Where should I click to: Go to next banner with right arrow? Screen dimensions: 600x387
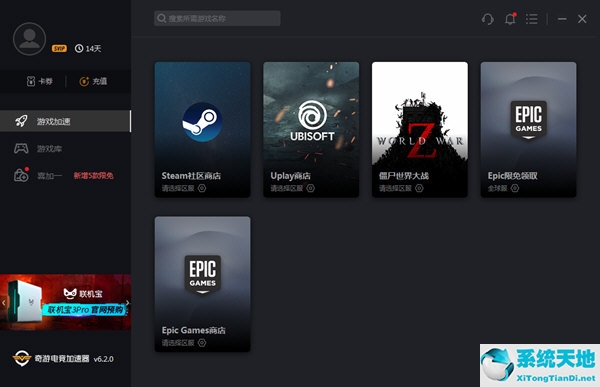coord(128,303)
